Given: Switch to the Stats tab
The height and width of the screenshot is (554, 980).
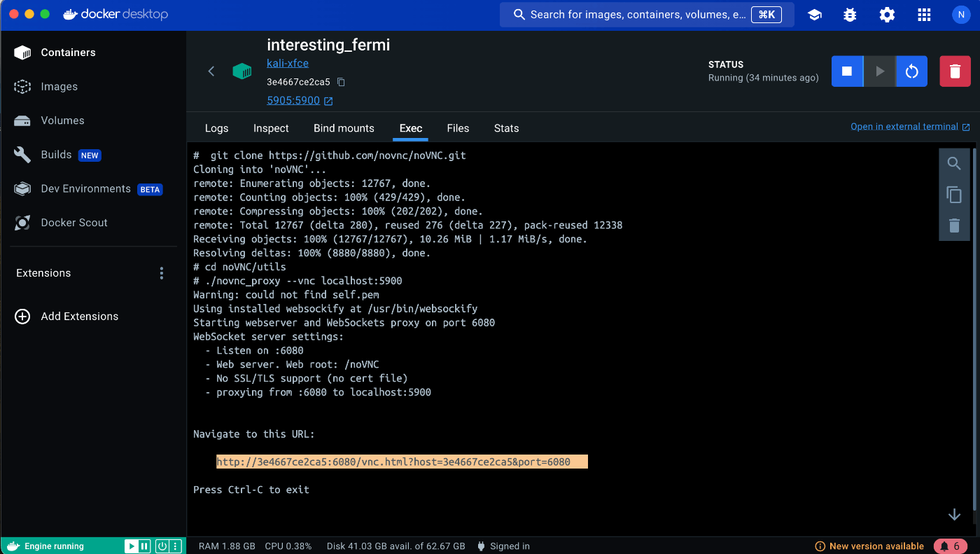Looking at the screenshot, I should pos(506,128).
